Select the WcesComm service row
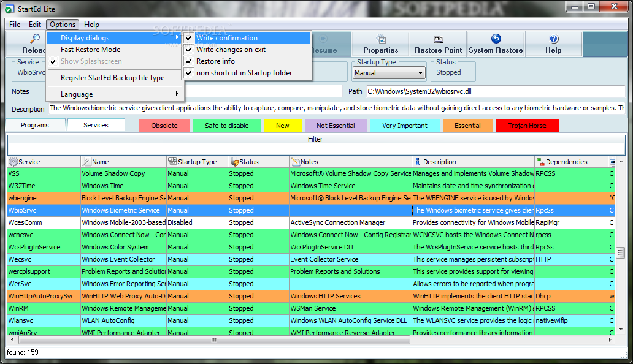The height and width of the screenshot is (364, 633). pos(311,222)
